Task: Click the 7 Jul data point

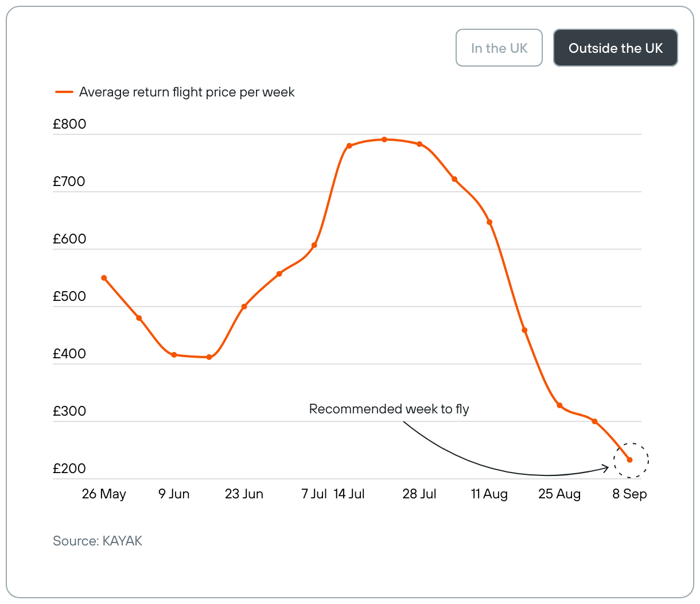Action: point(314,245)
